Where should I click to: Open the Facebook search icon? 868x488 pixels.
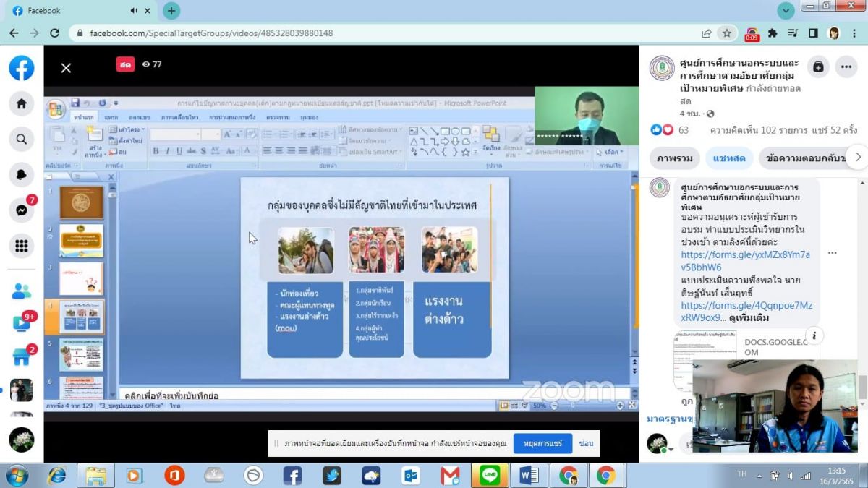(x=22, y=139)
